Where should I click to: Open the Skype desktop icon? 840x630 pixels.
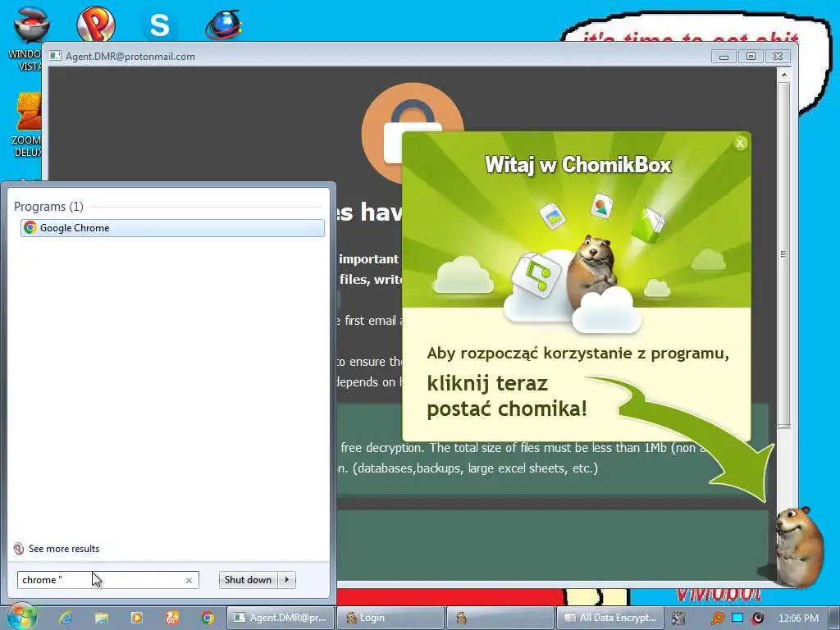[160, 25]
